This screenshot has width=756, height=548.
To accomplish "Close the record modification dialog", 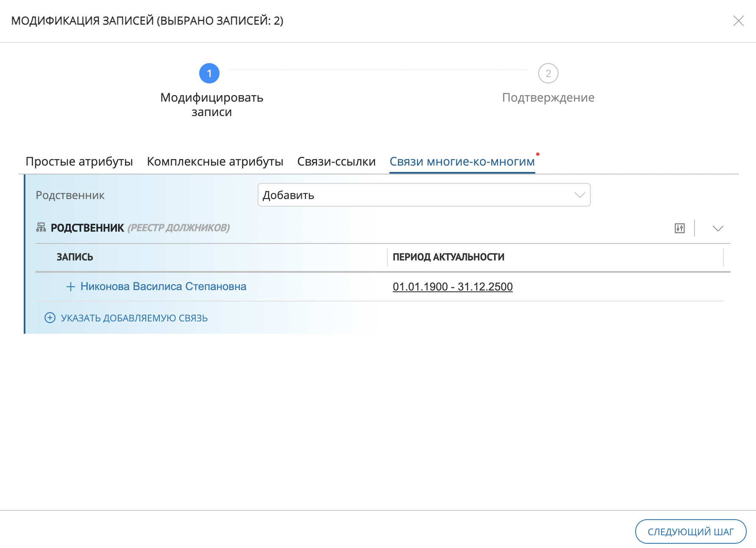I will point(738,21).
